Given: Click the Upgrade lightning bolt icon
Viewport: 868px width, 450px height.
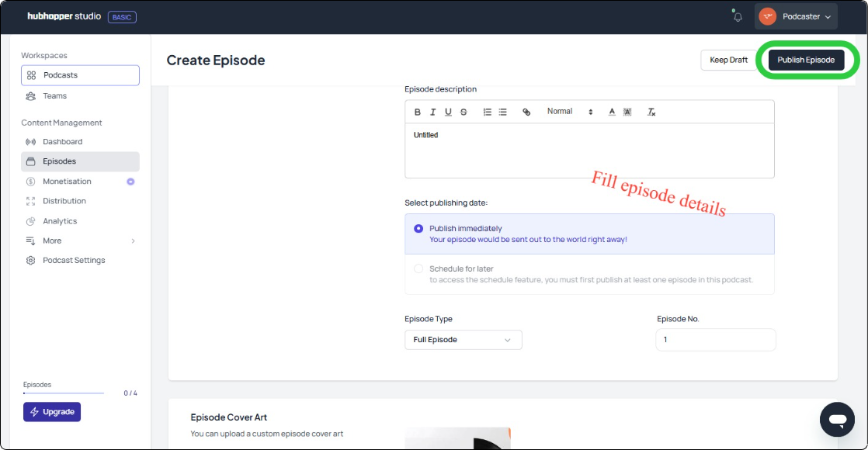Looking at the screenshot, I should [34, 412].
